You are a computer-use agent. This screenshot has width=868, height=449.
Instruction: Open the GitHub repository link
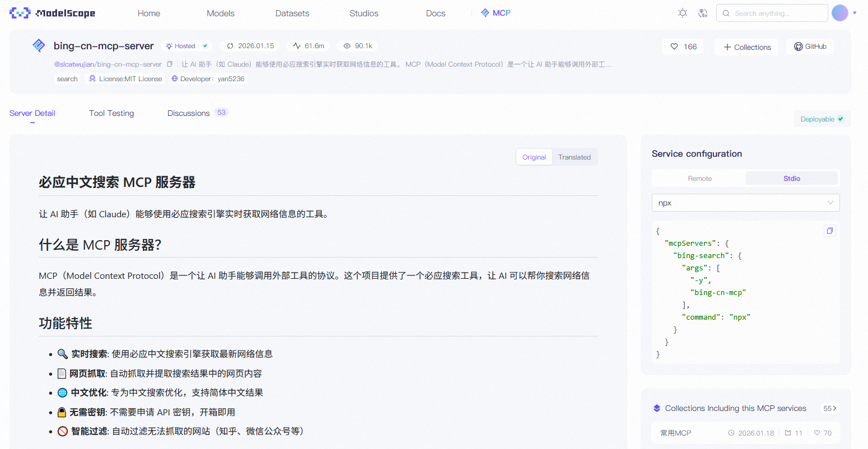[x=809, y=46]
